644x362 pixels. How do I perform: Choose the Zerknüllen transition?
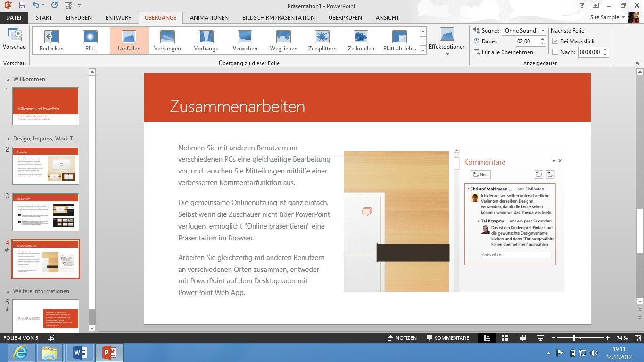coord(361,40)
